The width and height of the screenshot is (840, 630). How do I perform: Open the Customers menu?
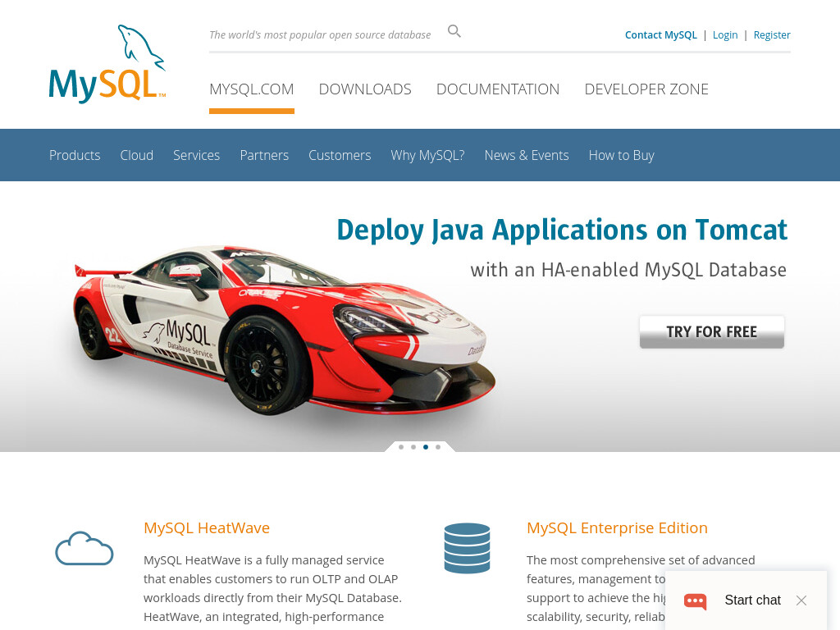pos(340,155)
